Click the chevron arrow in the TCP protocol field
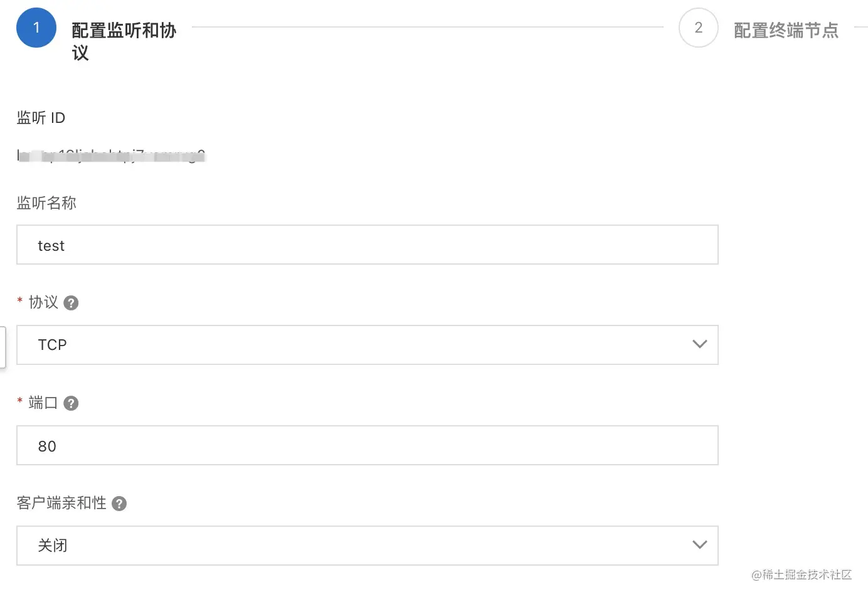The width and height of the screenshot is (868, 597). click(x=699, y=344)
